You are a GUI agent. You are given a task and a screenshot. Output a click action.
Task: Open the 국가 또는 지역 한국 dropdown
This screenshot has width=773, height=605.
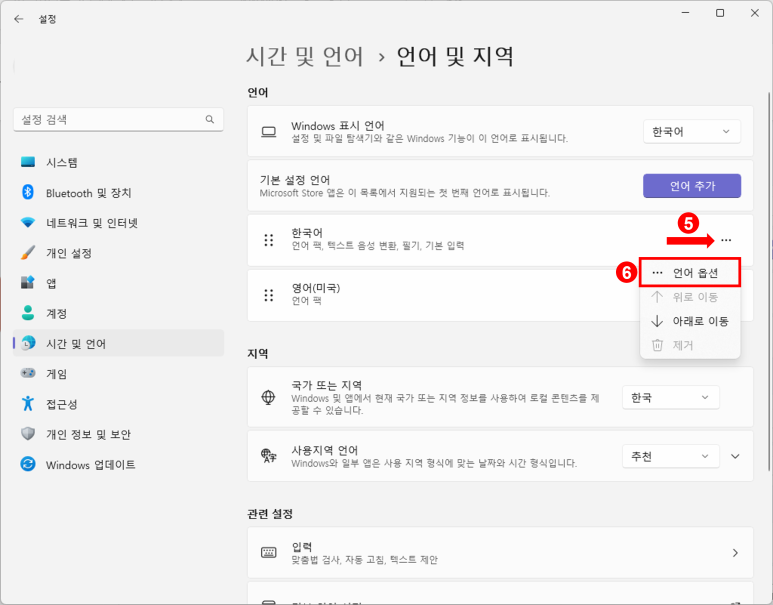point(670,397)
